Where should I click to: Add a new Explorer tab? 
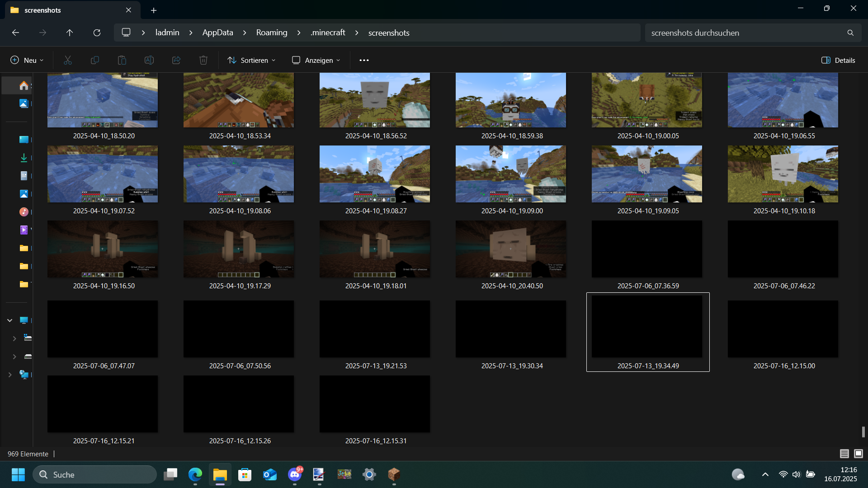154,10
